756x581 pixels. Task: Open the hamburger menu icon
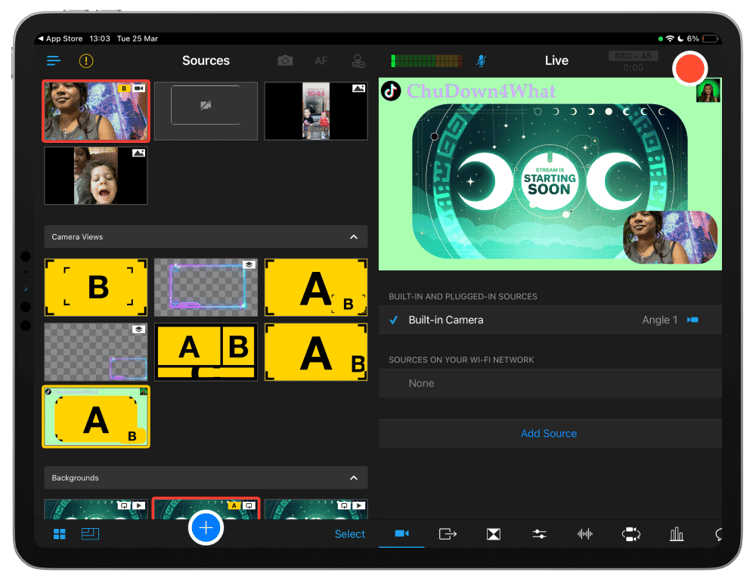(x=54, y=61)
